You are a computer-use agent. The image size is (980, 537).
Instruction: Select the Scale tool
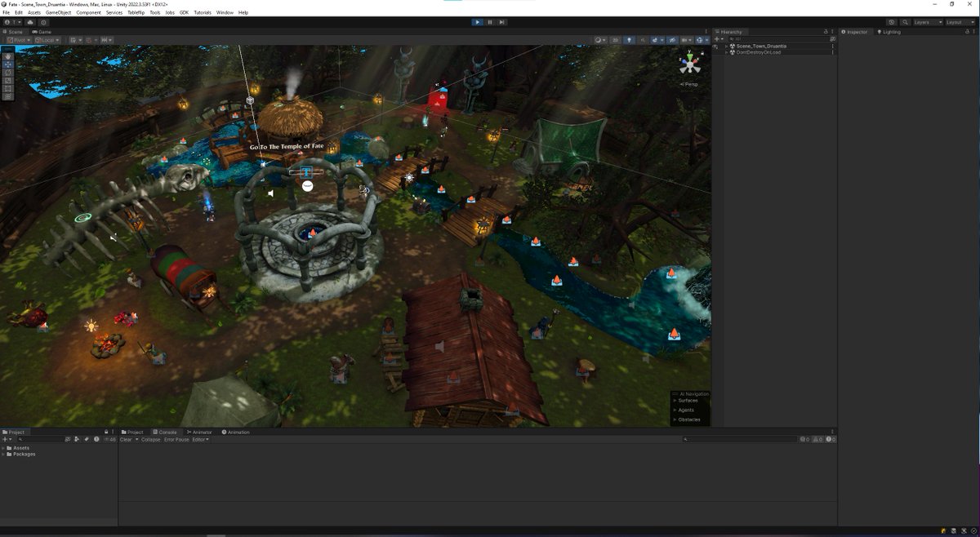pos(8,80)
